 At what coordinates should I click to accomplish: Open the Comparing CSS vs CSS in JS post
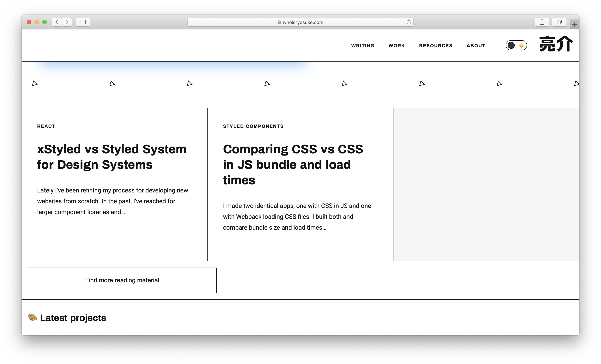[293, 165]
